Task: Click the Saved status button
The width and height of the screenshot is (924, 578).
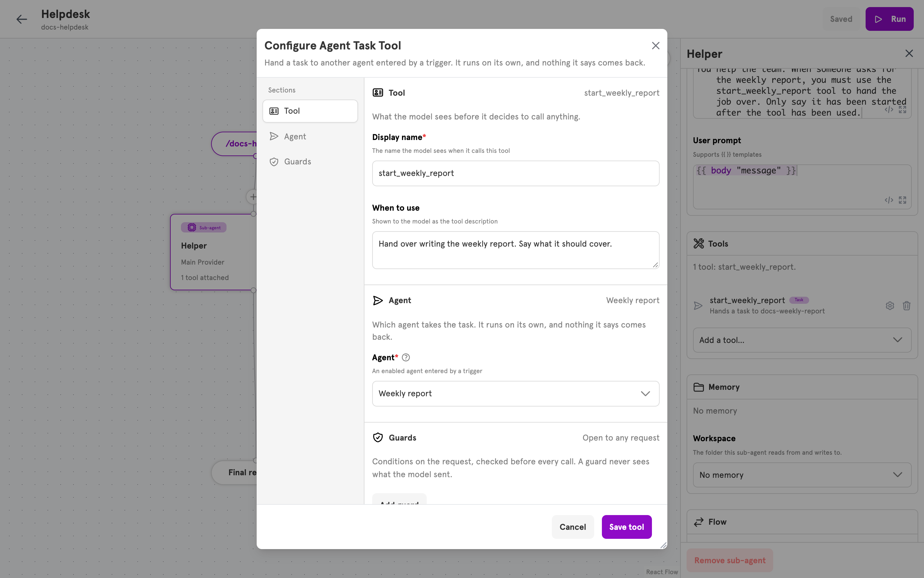Action: tap(841, 19)
